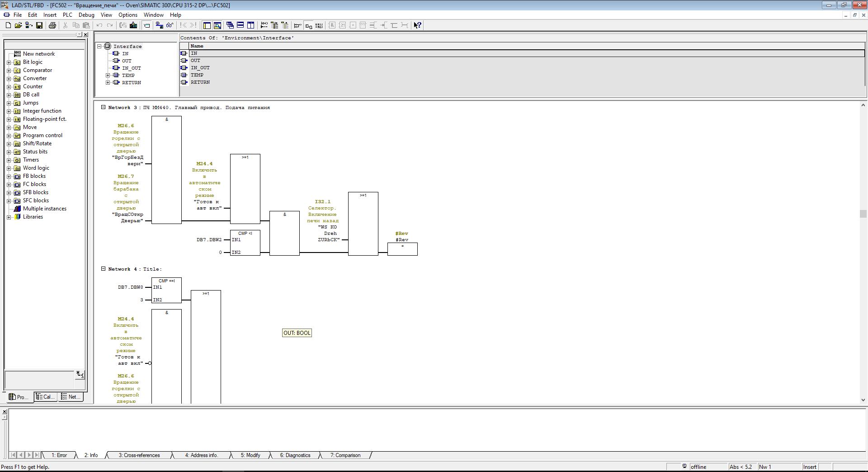Collapse Network 3 with its minus box
Image resolution: width=868 pixels, height=472 pixels.
[103, 107]
